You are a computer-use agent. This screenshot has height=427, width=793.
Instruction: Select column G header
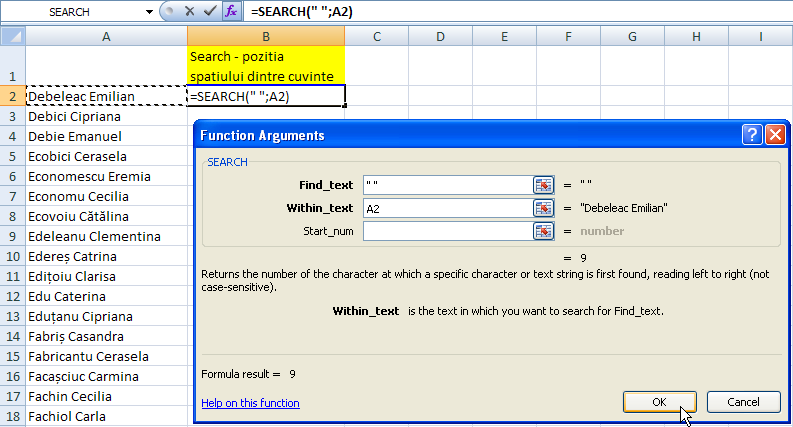coord(632,36)
